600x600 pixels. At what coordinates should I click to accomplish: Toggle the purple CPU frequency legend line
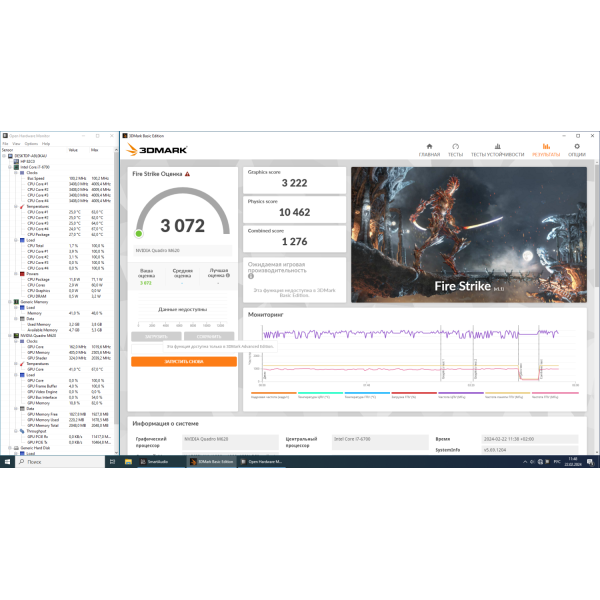click(x=461, y=393)
